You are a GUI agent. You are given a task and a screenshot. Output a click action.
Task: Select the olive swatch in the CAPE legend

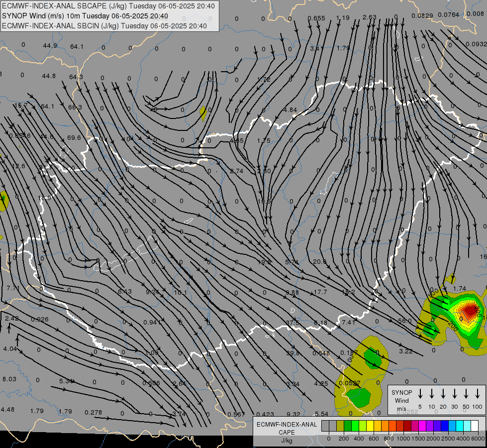340,426
